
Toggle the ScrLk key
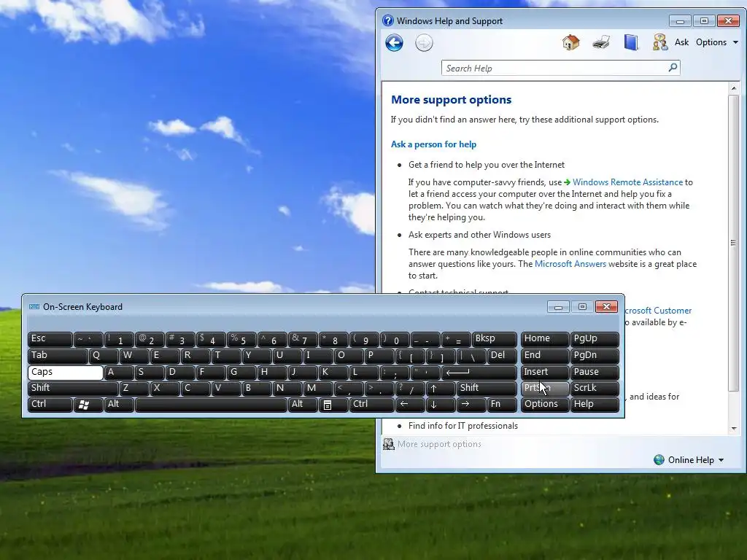click(595, 389)
